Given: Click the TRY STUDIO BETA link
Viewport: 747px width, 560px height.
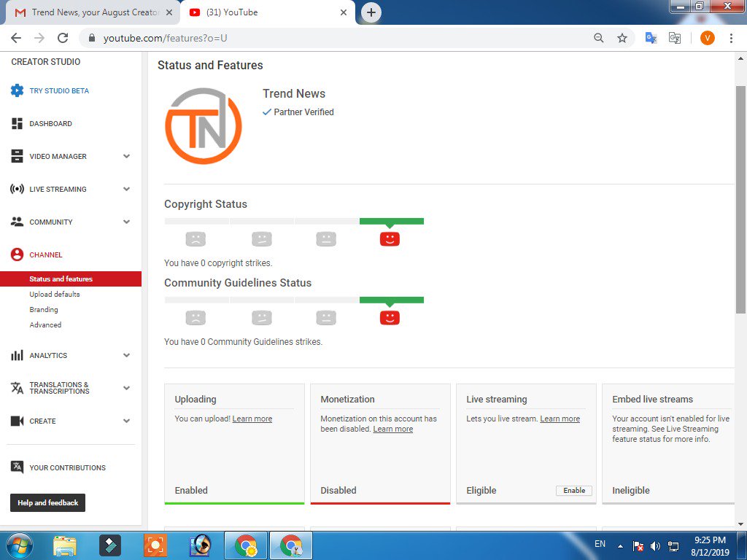Looking at the screenshot, I should (59, 90).
